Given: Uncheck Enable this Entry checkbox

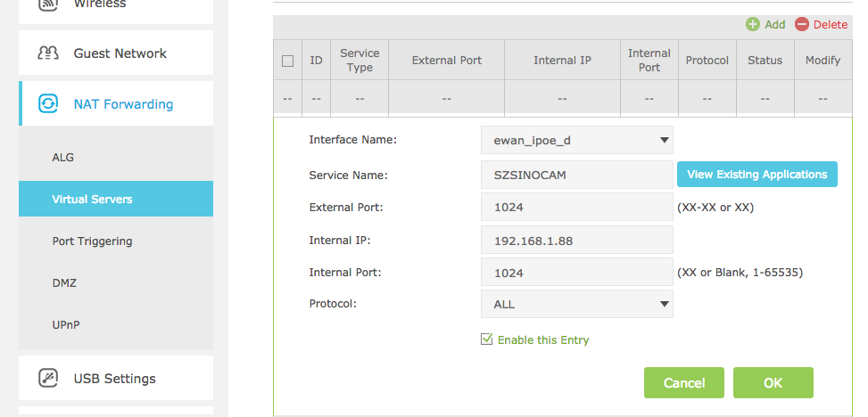Looking at the screenshot, I should (486, 339).
